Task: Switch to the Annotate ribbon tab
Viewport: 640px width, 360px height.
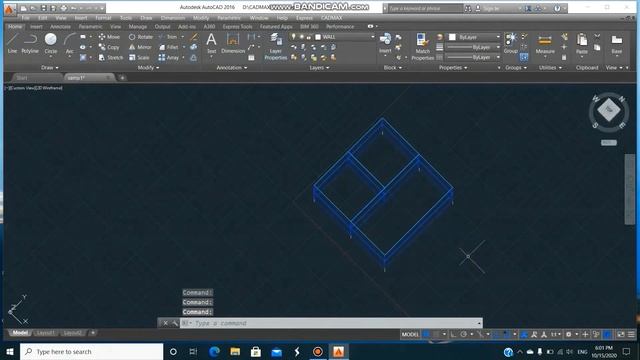Action: point(60,27)
